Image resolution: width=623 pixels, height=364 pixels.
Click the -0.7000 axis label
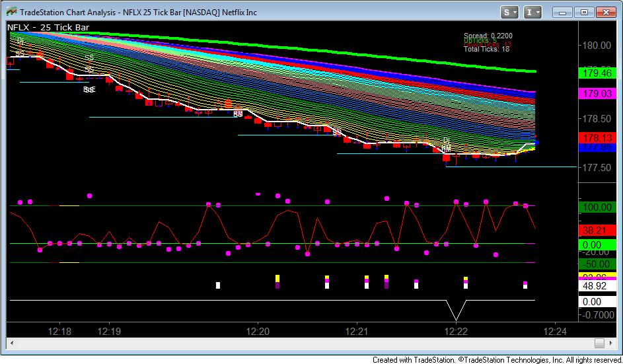tap(598, 314)
